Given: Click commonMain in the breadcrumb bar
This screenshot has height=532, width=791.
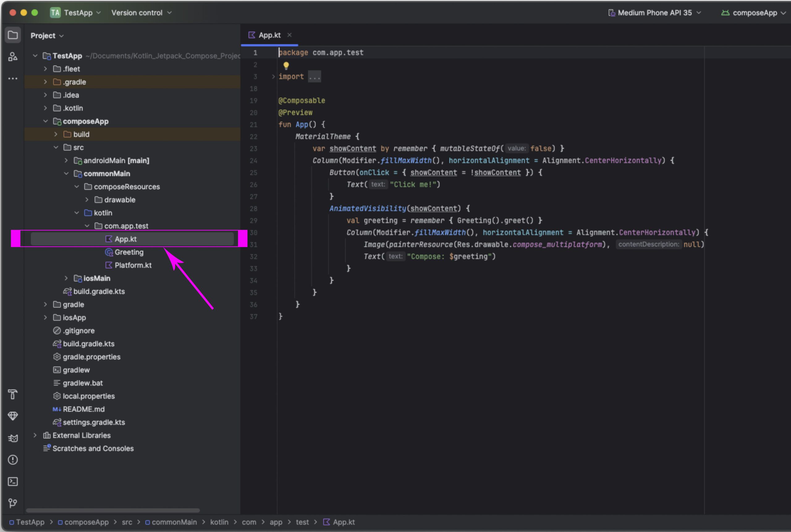Looking at the screenshot, I should pyautogui.click(x=171, y=522).
